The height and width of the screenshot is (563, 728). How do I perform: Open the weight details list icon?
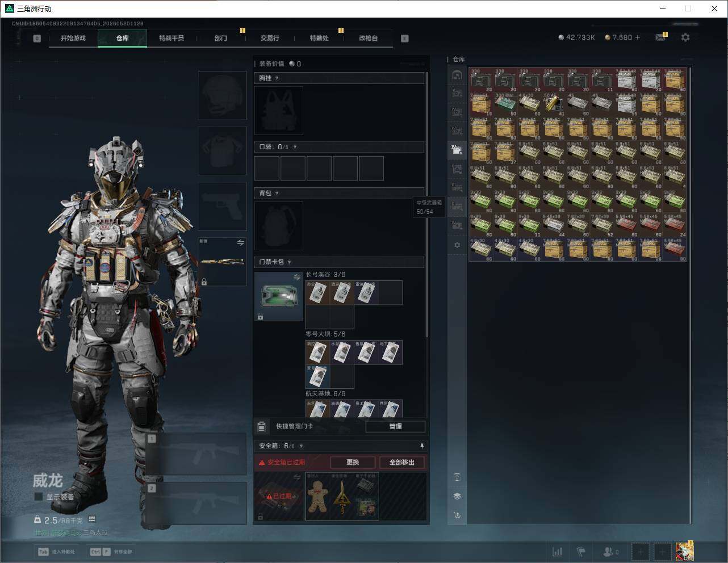coord(92,519)
